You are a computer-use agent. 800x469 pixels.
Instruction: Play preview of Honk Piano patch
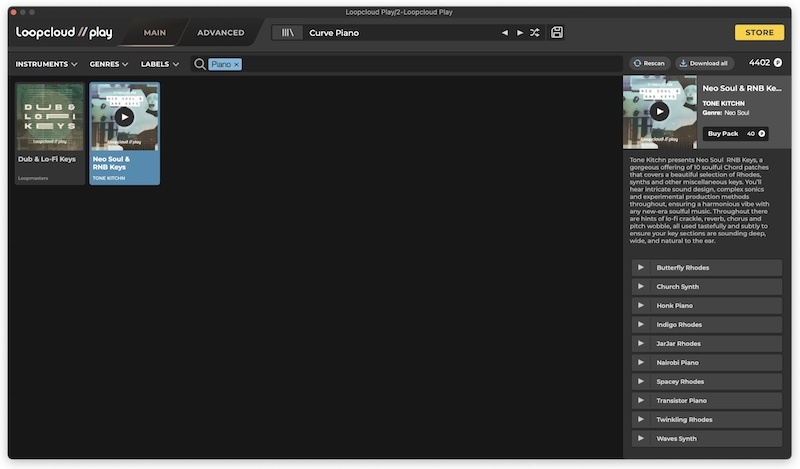tap(641, 306)
